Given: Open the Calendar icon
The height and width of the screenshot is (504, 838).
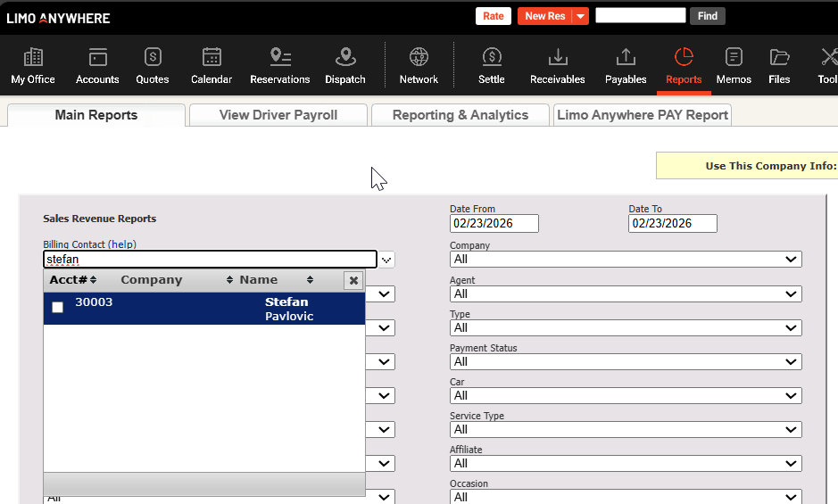Looking at the screenshot, I should tap(212, 59).
